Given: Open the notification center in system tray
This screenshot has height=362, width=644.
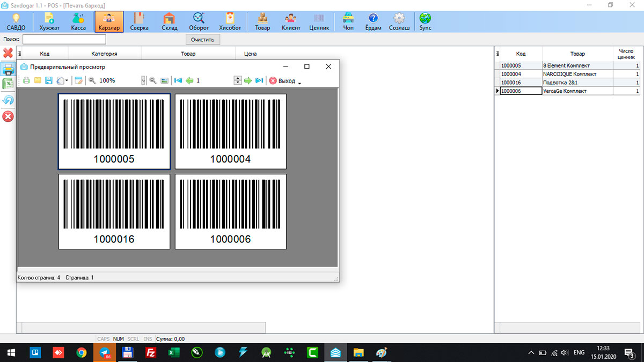Looking at the screenshot, I should click(x=630, y=352).
